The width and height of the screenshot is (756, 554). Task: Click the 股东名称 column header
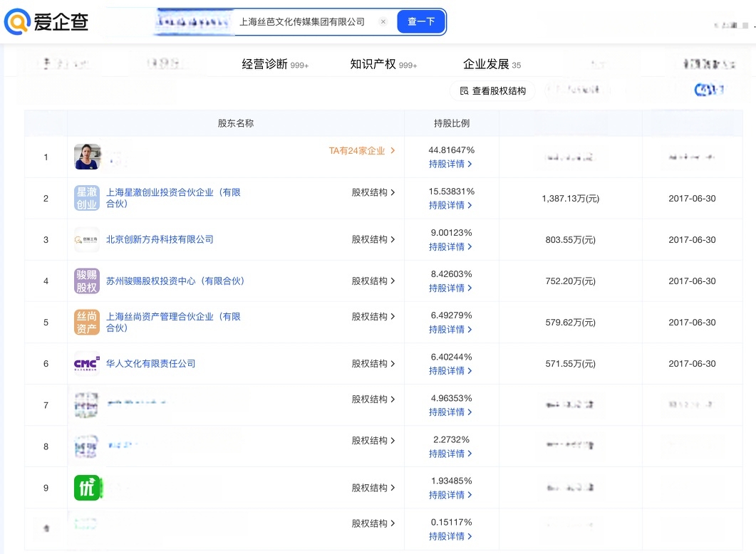pyautogui.click(x=236, y=123)
